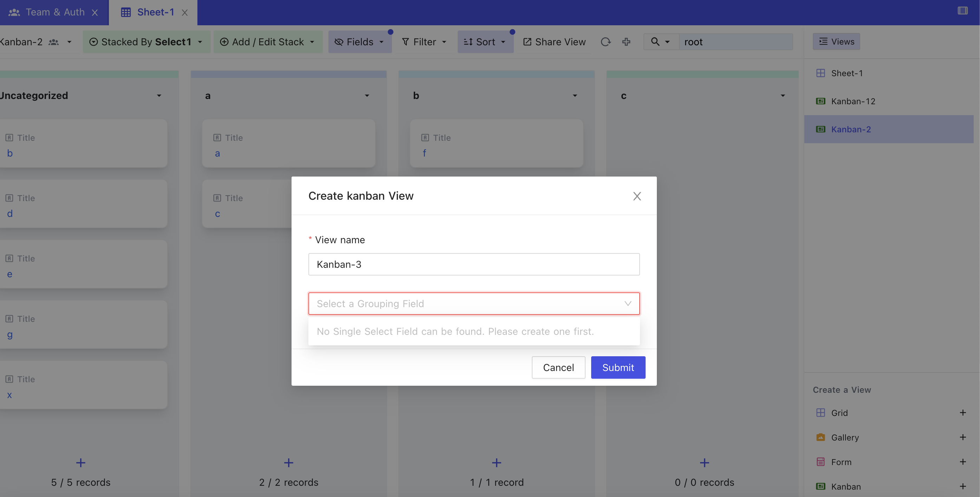This screenshot has width=980, height=497.
Task: Edit the View name input field
Action: click(x=473, y=264)
